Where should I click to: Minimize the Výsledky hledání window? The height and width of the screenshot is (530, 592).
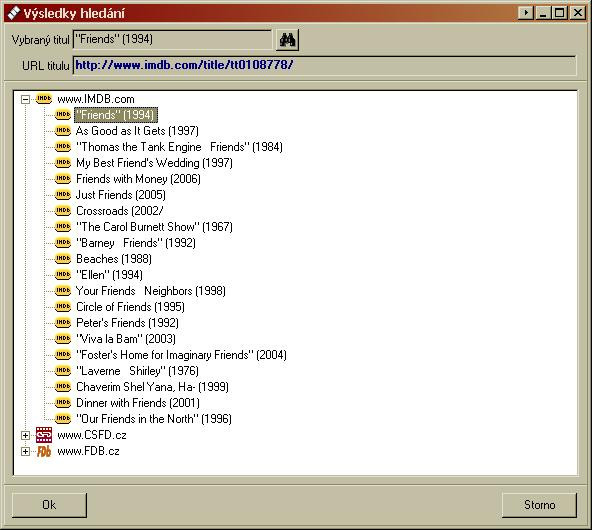(543, 13)
